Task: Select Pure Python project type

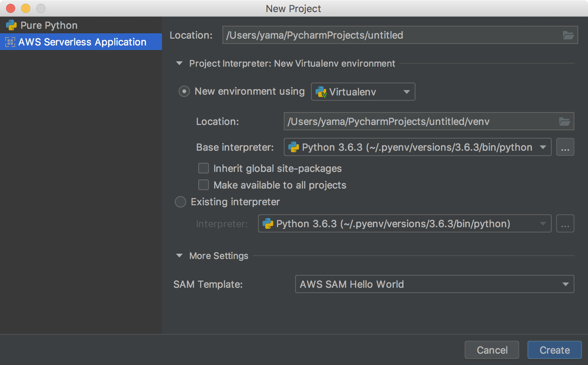Action: tap(81, 25)
